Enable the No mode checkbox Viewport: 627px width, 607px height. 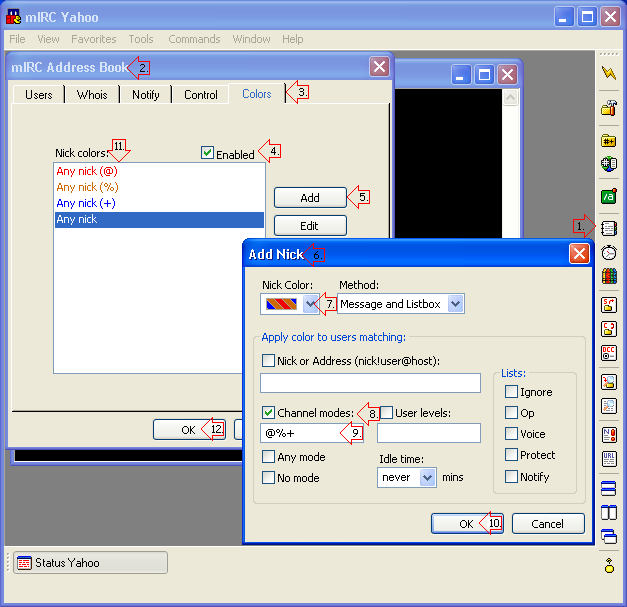268,477
